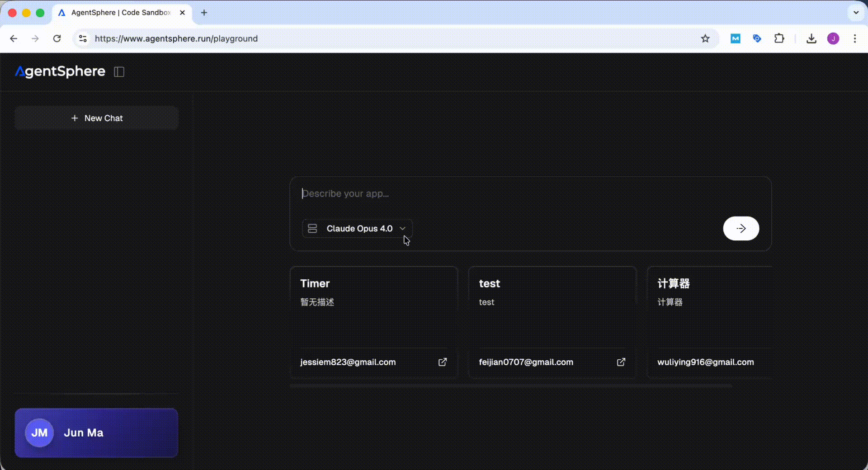Click wuliying916@gmail.com author text
This screenshot has width=868, height=470.
[706, 362]
